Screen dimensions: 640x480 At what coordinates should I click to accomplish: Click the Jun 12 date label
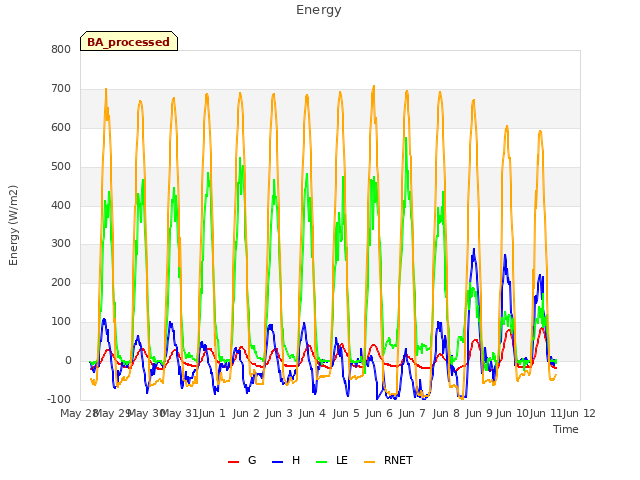coord(579,413)
